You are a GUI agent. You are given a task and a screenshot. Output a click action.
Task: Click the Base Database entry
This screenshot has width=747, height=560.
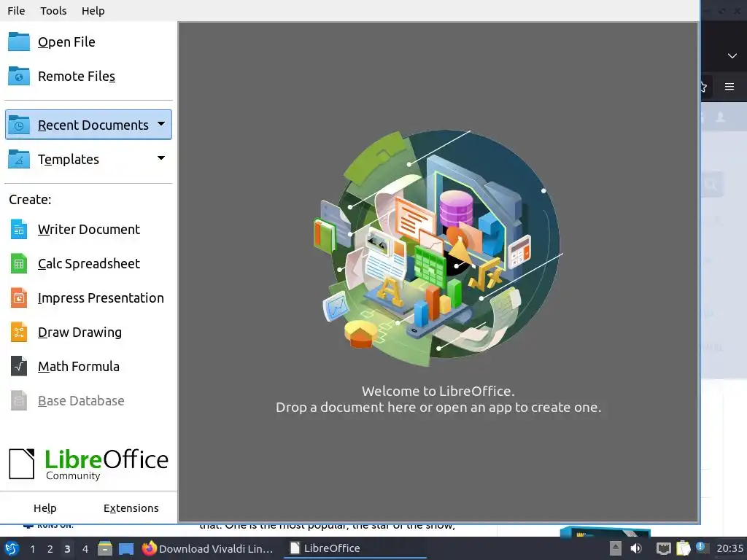click(88, 401)
